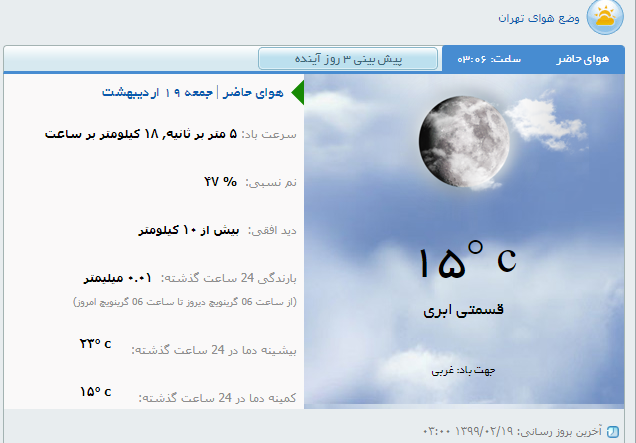Click the humidity value ۴۷ %

pyautogui.click(x=220, y=182)
